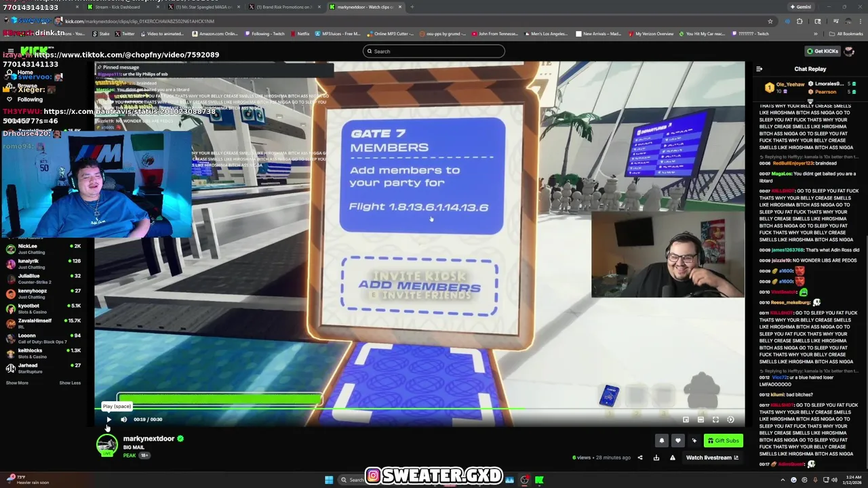This screenshot has height=488, width=868.
Task: Follow markynextdoor with heart icon
Action: (x=677, y=441)
